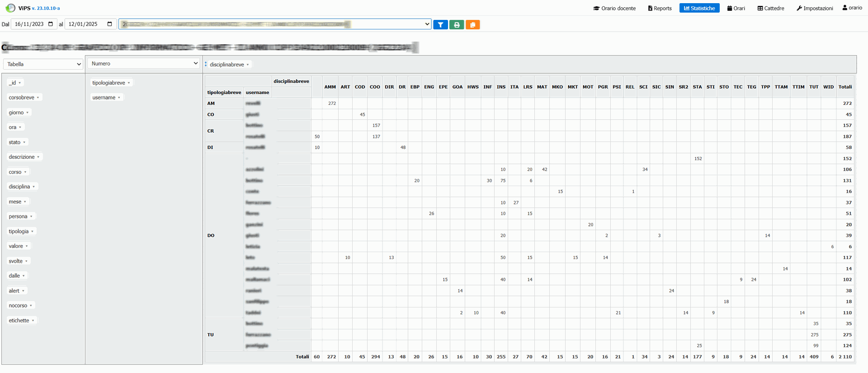Click the ViPS clock logo

point(10,8)
